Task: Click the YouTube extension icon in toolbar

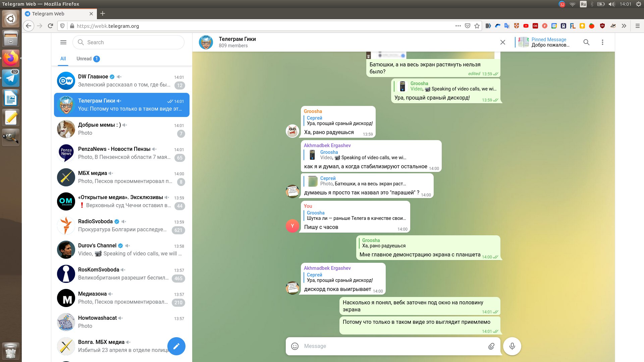Action: click(526, 26)
